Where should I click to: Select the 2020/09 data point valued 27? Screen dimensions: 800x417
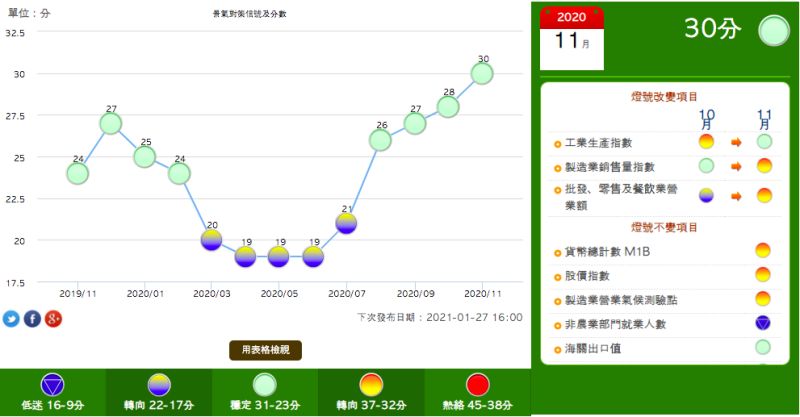(415, 124)
